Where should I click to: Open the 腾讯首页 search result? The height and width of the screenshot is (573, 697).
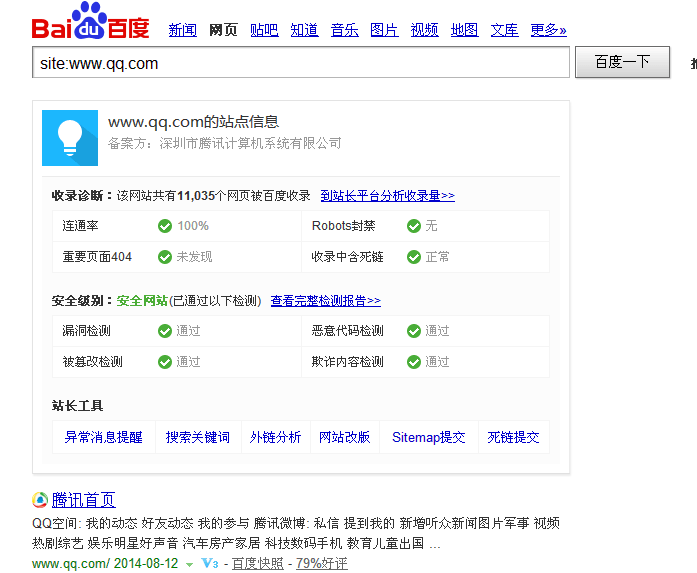click(x=83, y=500)
